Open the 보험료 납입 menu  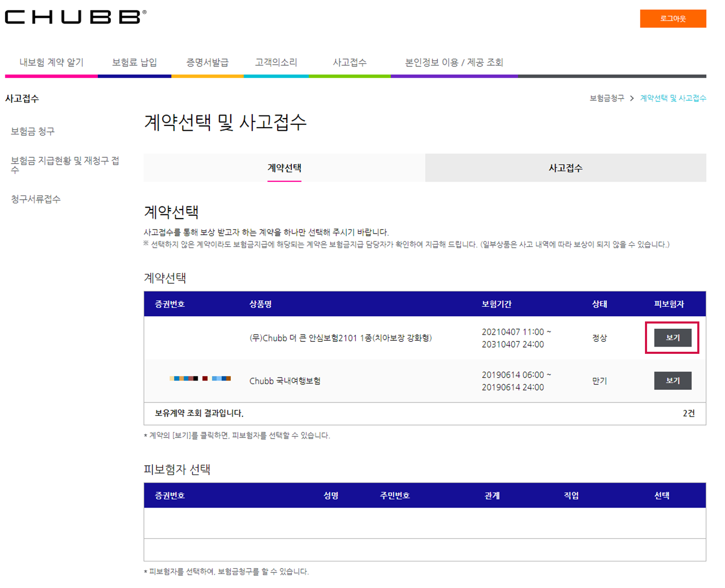pos(134,62)
